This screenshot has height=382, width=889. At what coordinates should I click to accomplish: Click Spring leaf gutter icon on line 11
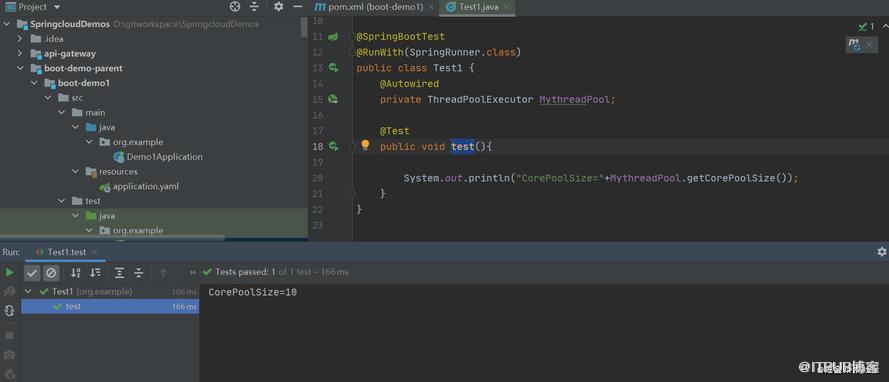click(333, 36)
